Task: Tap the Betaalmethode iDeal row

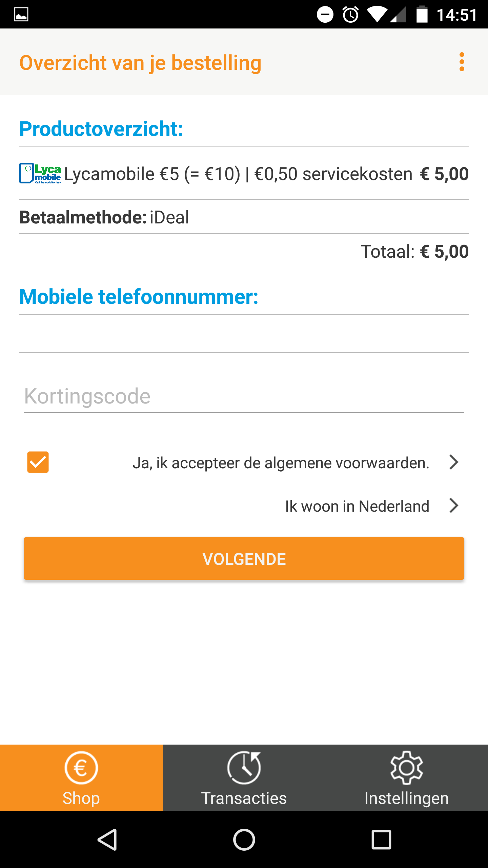Action: click(x=244, y=217)
